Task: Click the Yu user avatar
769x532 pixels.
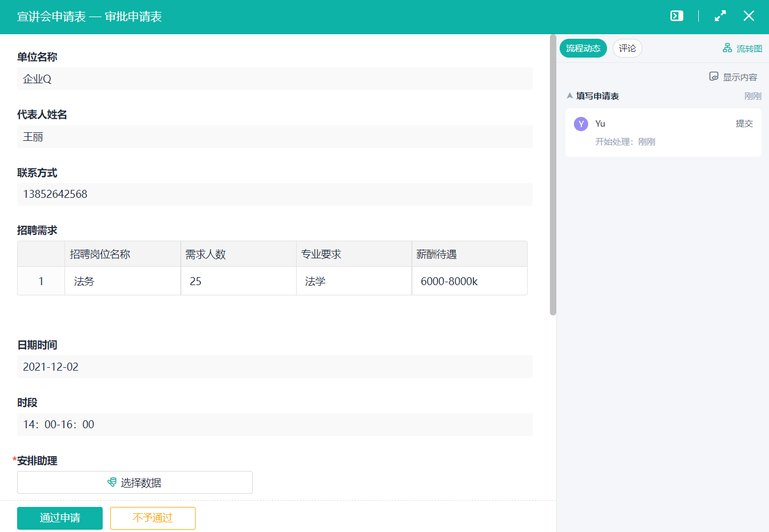Action: [581, 124]
